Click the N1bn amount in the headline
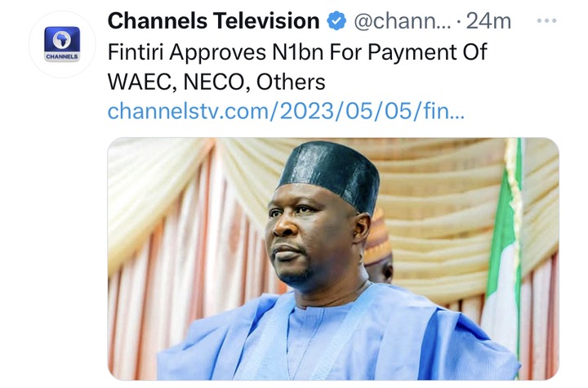 298,51
